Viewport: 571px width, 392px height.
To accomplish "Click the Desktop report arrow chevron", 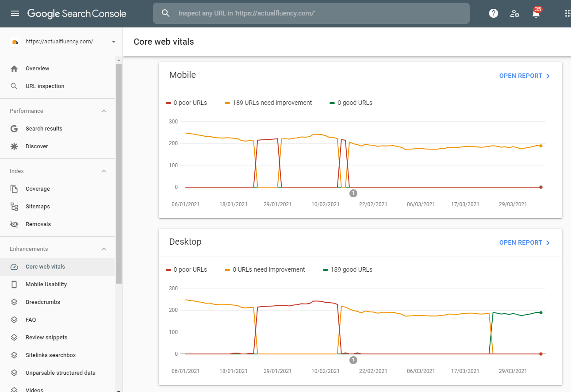I will pyautogui.click(x=548, y=243).
